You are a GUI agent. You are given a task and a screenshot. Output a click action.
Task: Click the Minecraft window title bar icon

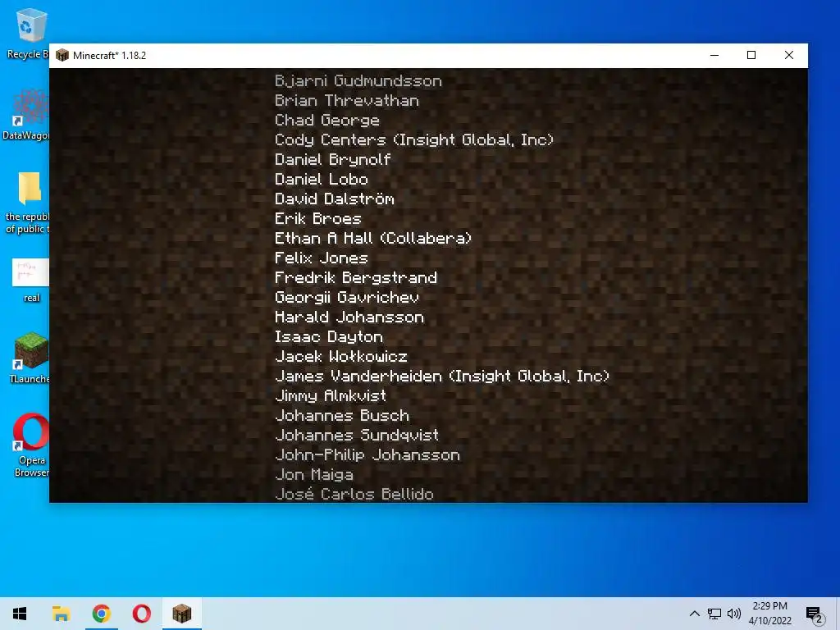[62, 55]
